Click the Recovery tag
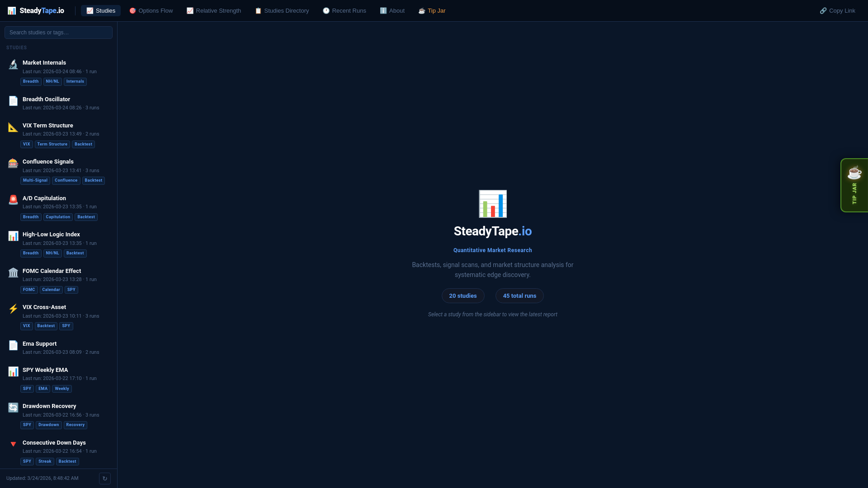The height and width of the screenshot is (488, 868). coord(75,425)
